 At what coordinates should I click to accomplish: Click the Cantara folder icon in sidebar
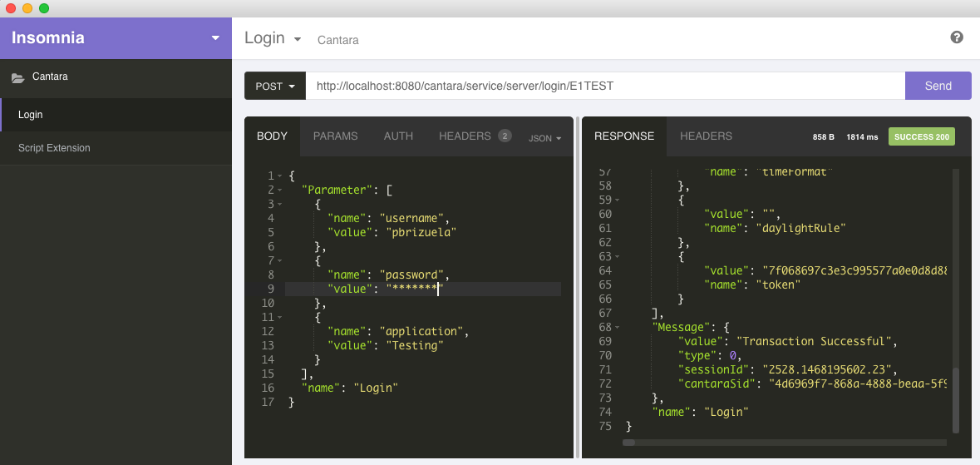[17, 77]
